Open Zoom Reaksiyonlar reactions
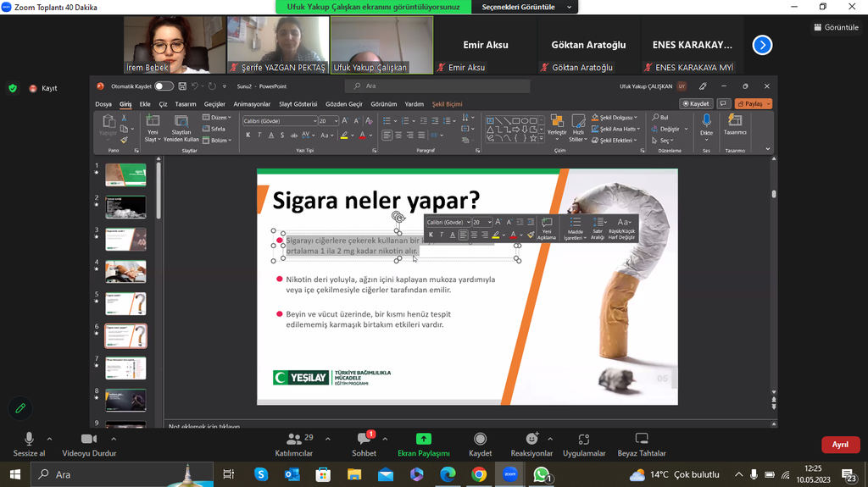The width and height of the screenshot is (868, 487). pyautogui.click(x=531, y=445)
